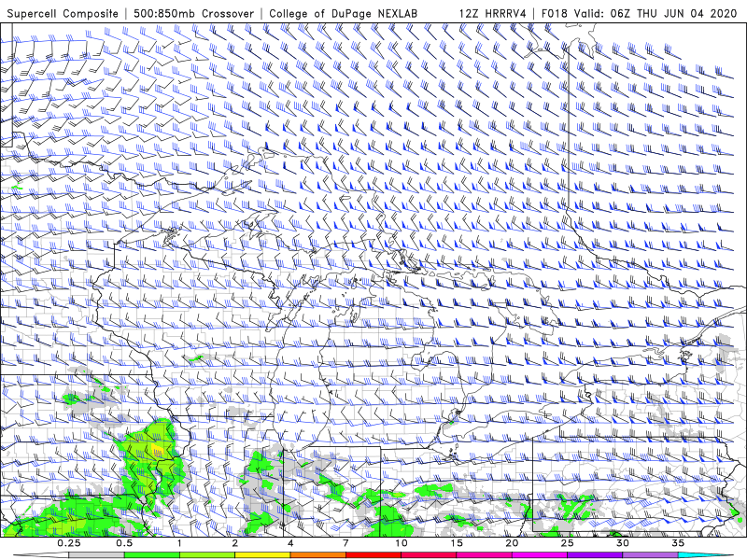
Task: Click the yellow-green color bar segment
Action: (x=207, y=555)
